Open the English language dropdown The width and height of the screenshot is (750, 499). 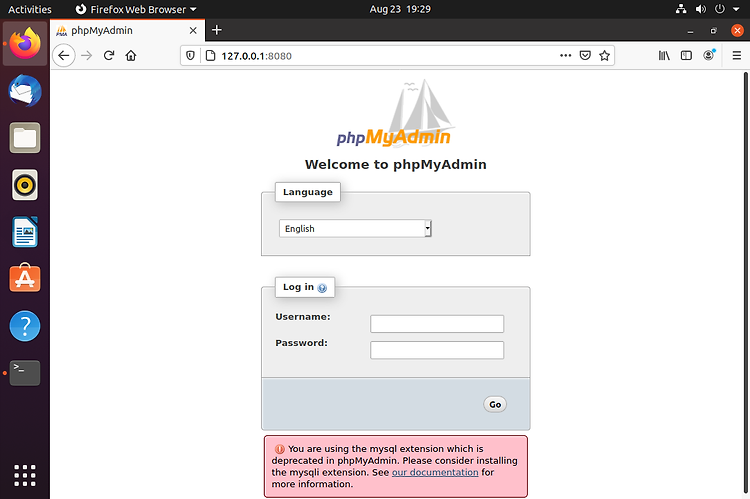(x=355, y=229)
